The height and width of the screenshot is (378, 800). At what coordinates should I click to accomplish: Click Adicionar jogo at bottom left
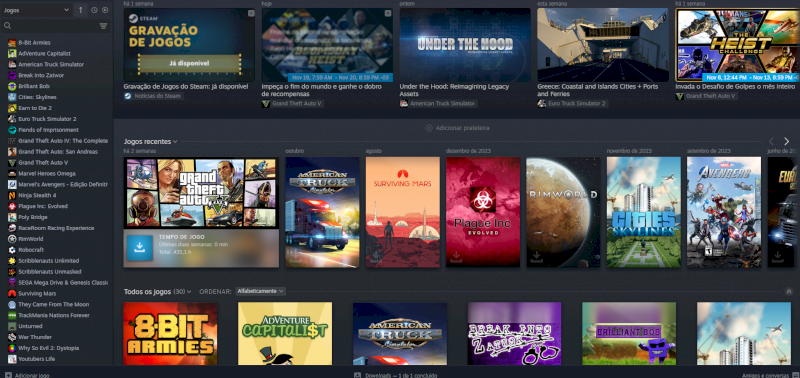[27, 375]
